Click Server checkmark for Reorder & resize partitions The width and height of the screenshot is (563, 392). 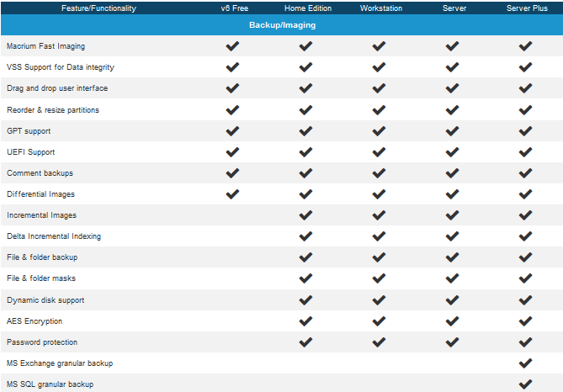click(453, 110)
